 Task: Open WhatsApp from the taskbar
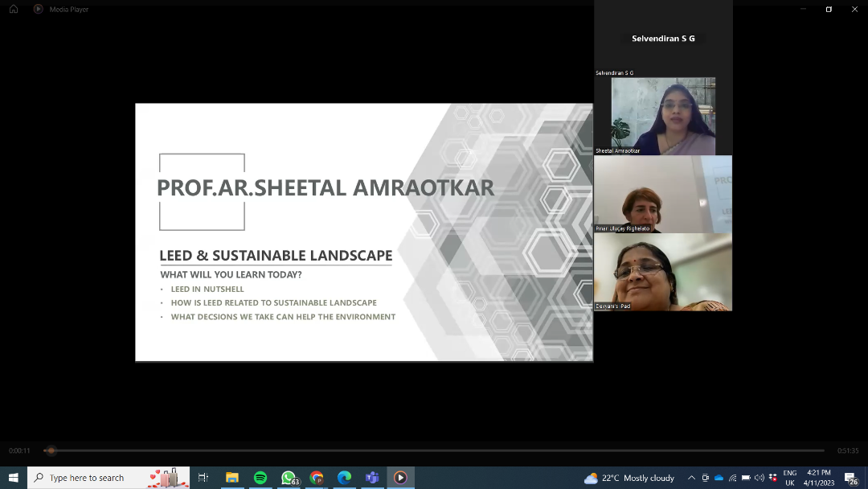289,478
